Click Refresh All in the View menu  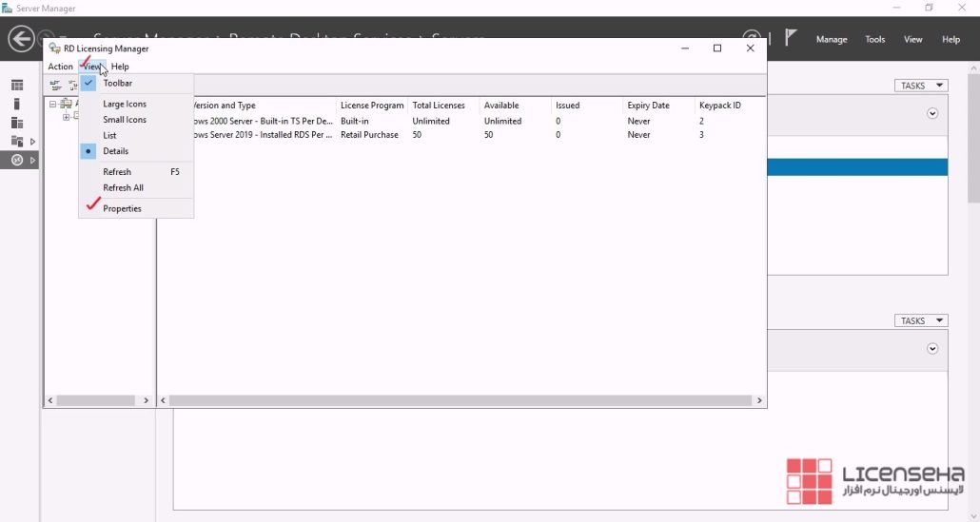pyautogui.click(x=123, y=188)
